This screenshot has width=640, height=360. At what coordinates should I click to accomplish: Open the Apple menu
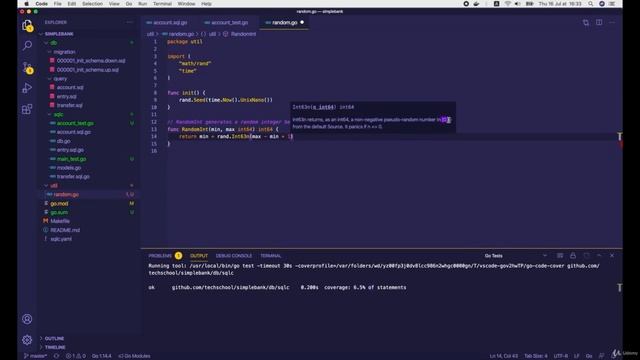point(27,4)
